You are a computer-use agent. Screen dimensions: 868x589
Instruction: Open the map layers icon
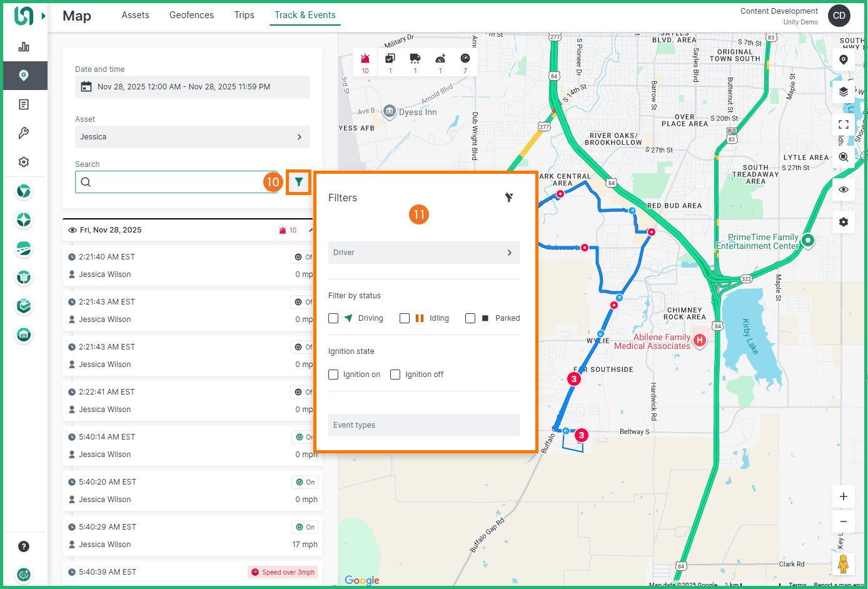click(843, 92)
